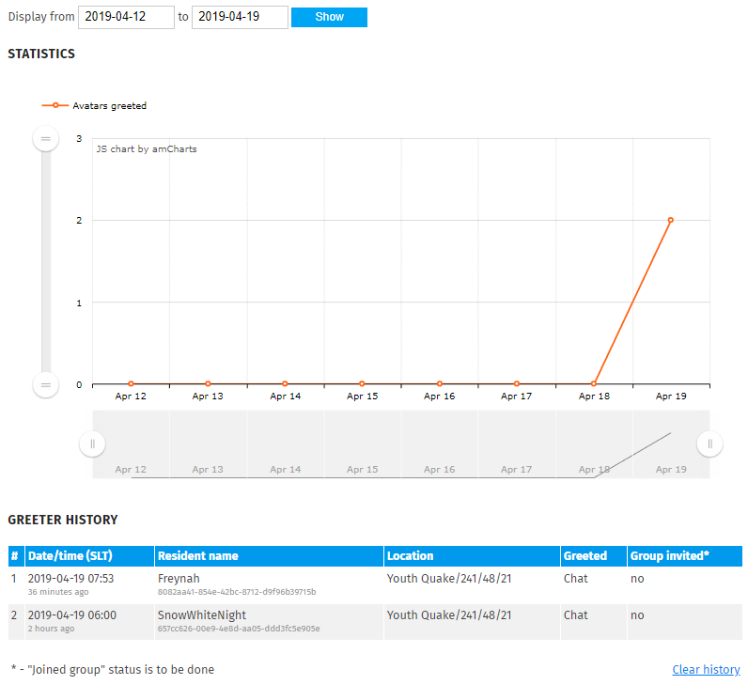Click the Apr 14 data point

(285, 384)
